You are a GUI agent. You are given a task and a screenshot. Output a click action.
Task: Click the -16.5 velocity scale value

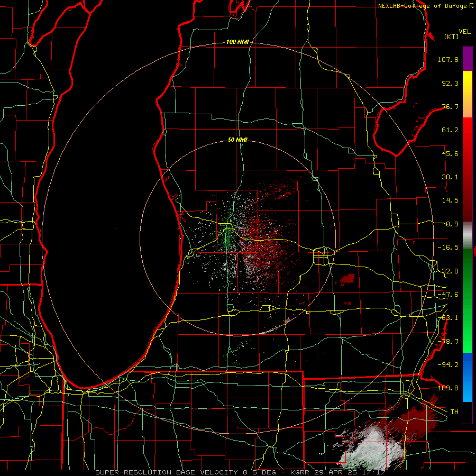click(448, 248)
